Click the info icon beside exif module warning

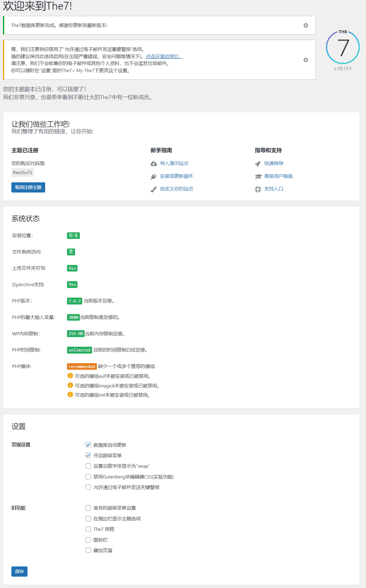(70, 376)
